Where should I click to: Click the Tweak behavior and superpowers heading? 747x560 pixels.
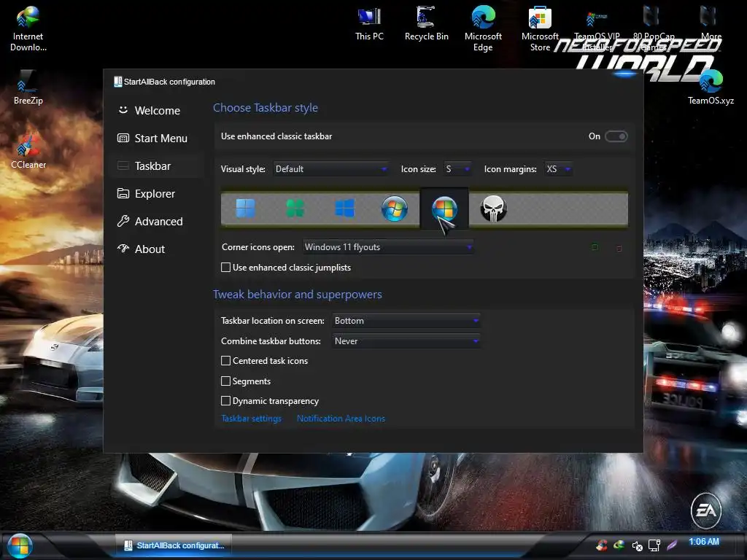[298, 295]
